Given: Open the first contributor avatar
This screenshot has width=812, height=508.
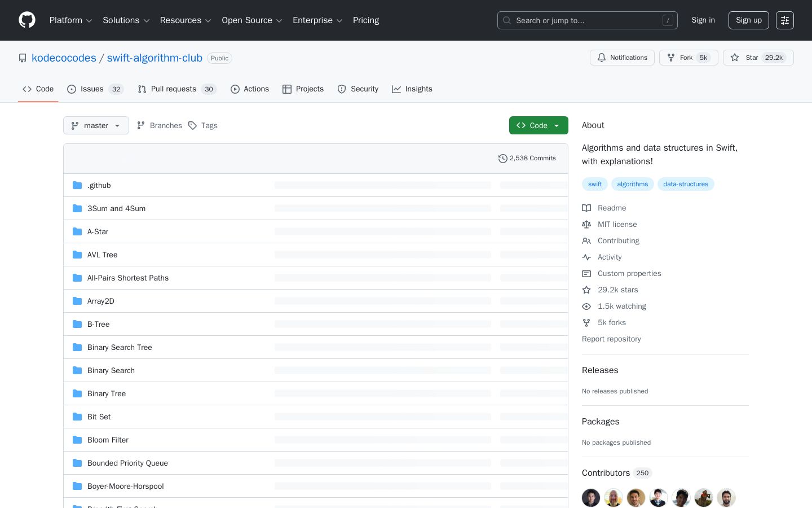Looking at the screenshot, I should pyautogui.click(x=591, y=498).
